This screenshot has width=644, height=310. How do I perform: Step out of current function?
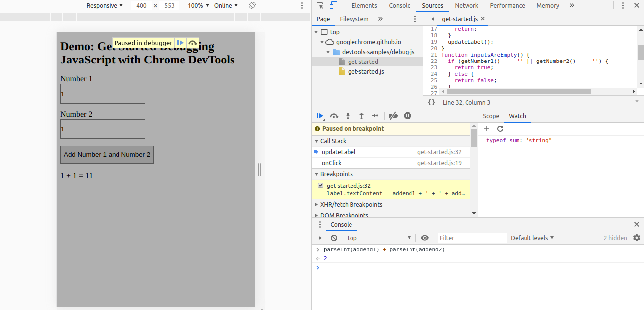361,116
